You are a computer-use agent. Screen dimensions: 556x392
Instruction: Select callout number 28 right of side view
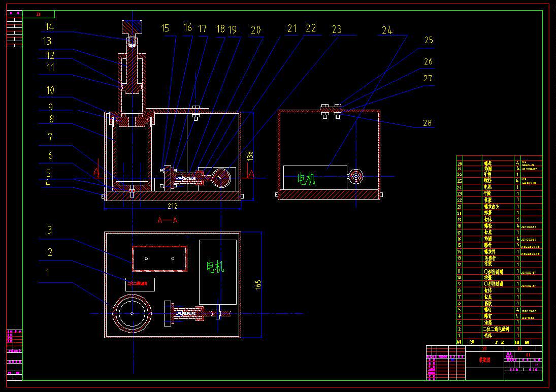(x=428, y=123)
